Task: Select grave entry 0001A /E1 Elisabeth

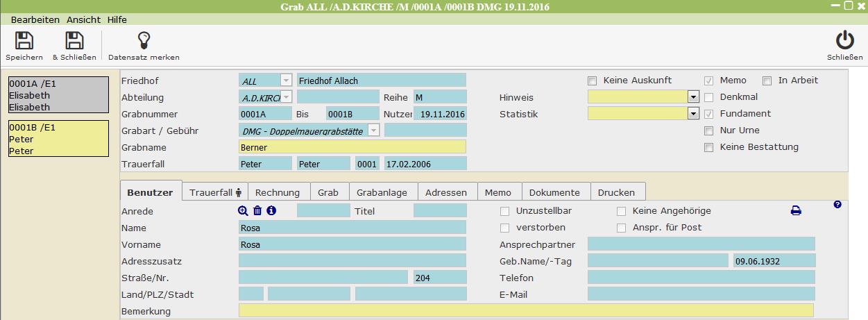Action: click(x=58, y=95)
